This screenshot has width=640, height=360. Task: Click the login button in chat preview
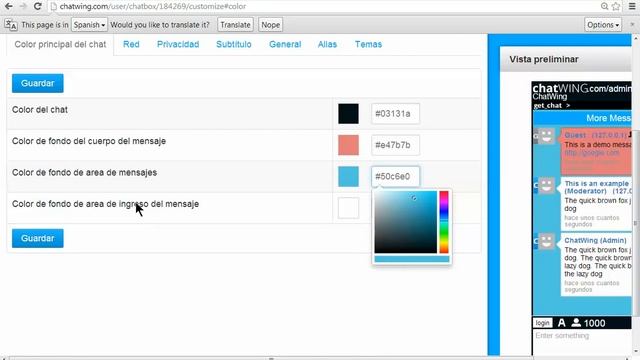pos(542,323)
